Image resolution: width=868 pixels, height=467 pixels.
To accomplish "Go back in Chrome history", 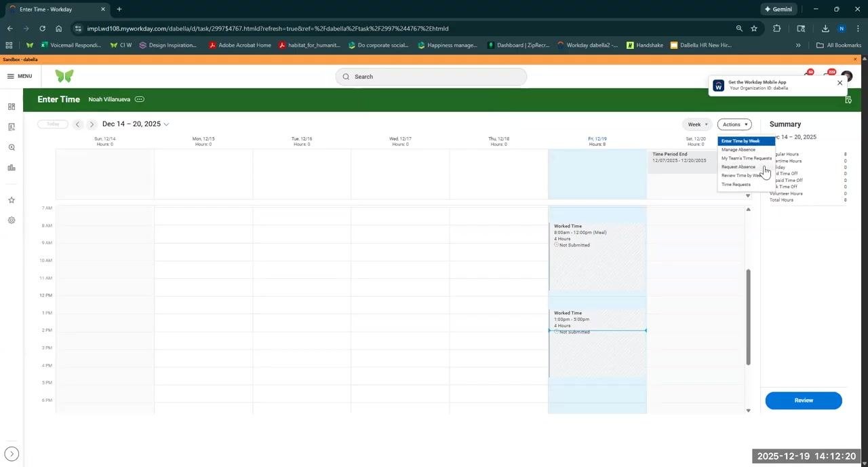I will tap(9, 29).
